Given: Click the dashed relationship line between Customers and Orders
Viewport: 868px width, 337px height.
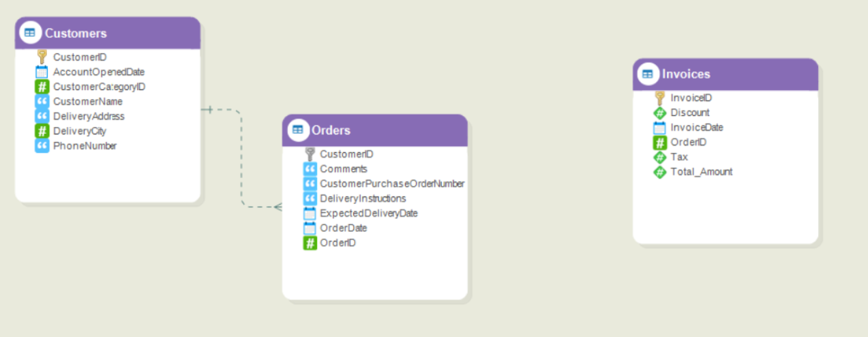Looking at the screenshot, I should [x=241, y=158].
